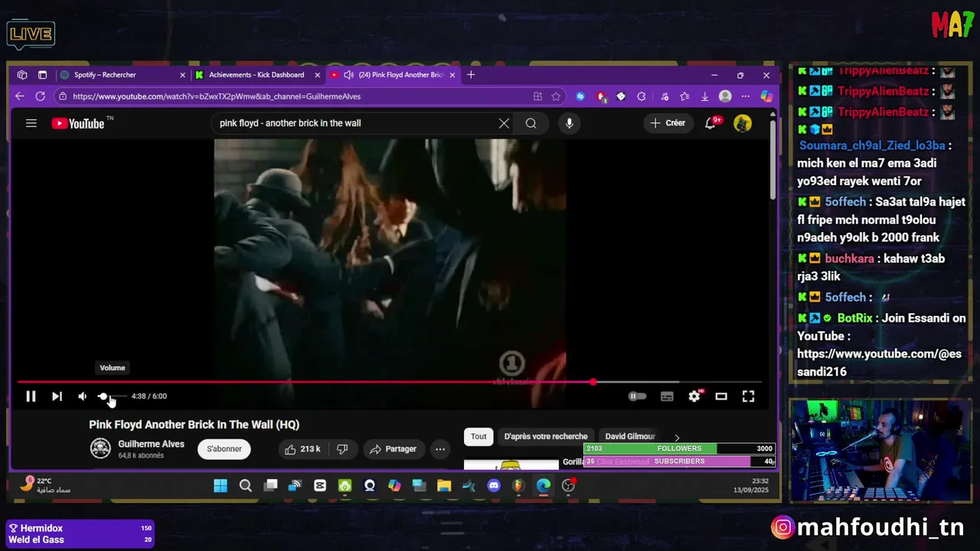The height and width of the screenshot is (551, 980).
Task: Select the Tout filter chip
Action: (x=479, y=437)
